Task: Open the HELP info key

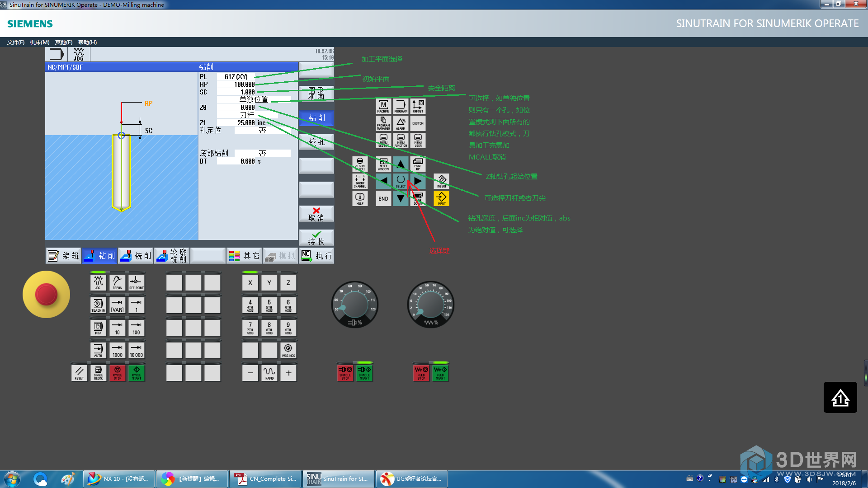Action: point(360,198)
